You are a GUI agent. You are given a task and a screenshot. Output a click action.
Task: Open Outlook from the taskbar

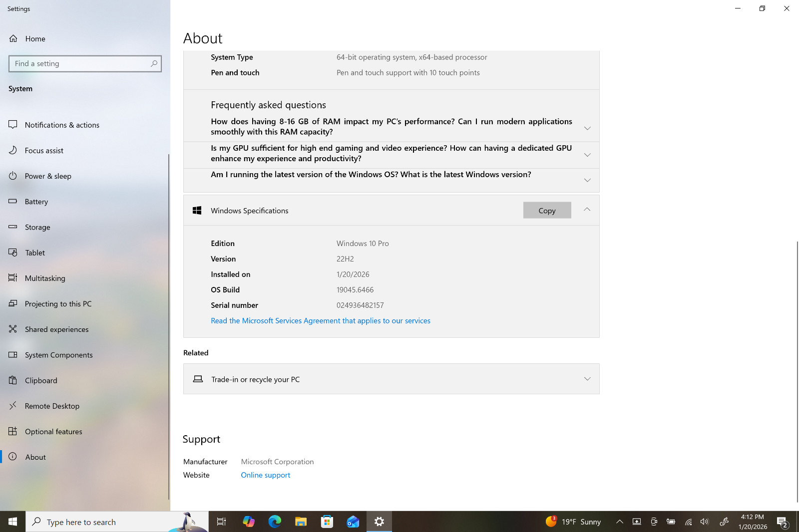[x=353, y=522]
